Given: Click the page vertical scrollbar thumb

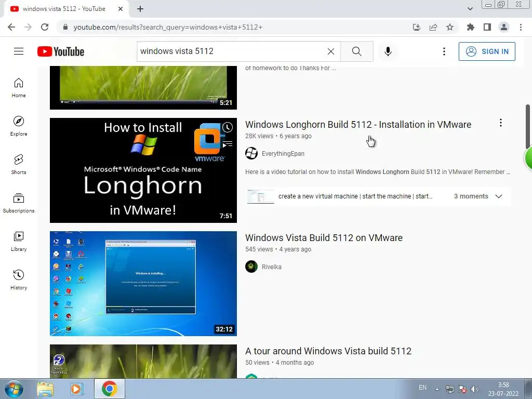Looking at the screenshot, I should [528, 127].
